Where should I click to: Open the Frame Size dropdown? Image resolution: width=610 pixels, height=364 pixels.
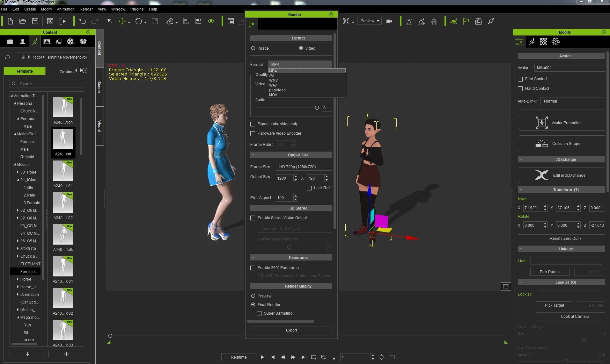coord(304,167)
